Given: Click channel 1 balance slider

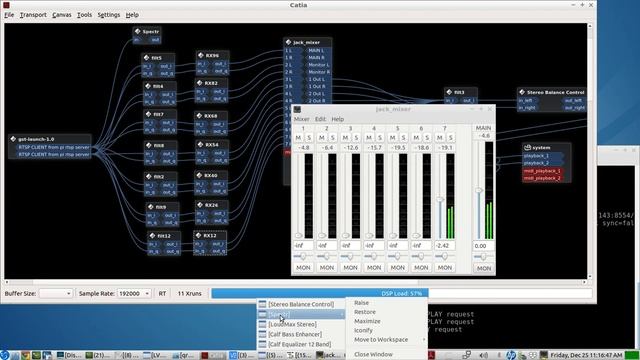Looking at the screenshot, I should (x=303, y=256).
